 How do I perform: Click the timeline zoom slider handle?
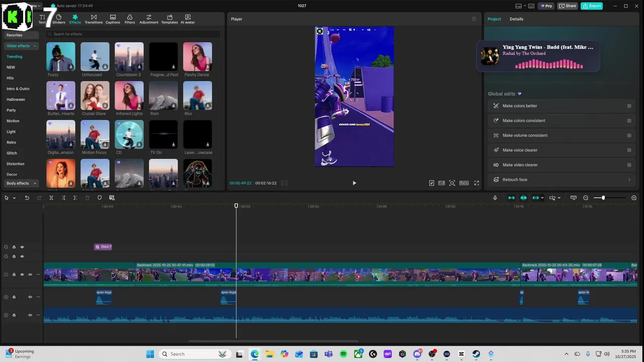(603, 198)
